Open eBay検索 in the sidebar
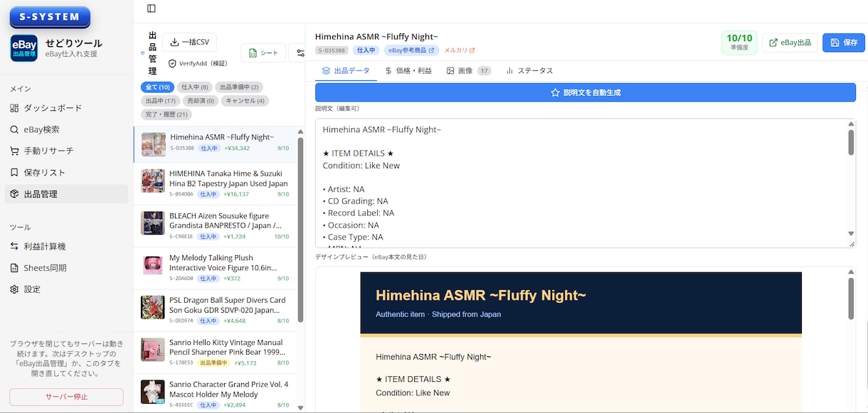This screenshot has height=413, width=868. point(66,129)
